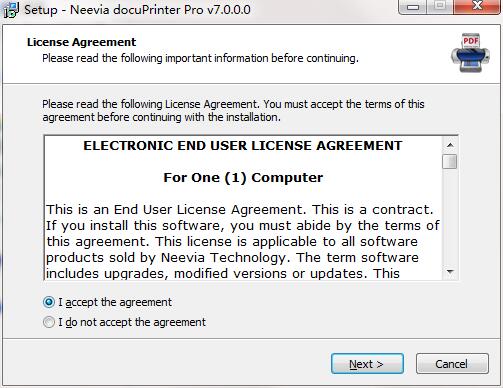Click the scrollbar track below the thumb

point(450,217)
